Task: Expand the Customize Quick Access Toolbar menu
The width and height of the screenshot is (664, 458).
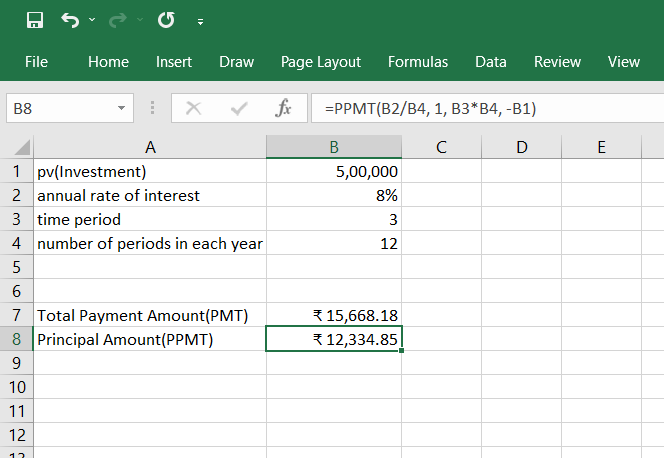Action: 201,21
